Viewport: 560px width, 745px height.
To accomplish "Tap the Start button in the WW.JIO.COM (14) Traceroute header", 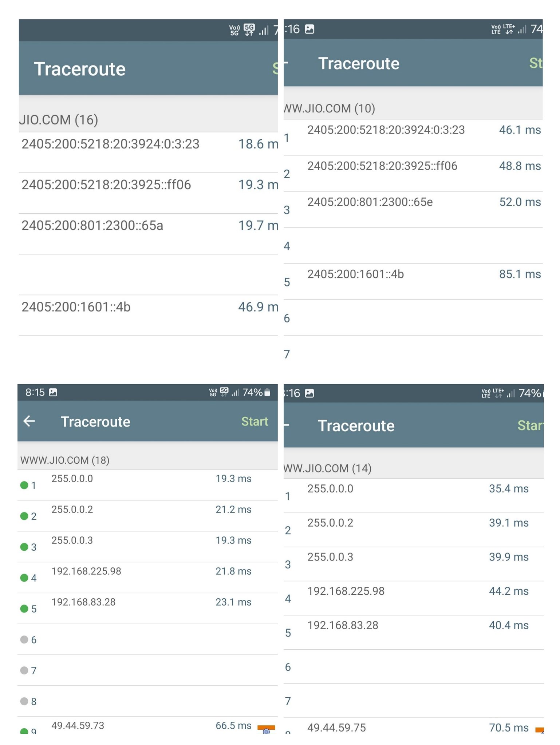I will (531, 425).
